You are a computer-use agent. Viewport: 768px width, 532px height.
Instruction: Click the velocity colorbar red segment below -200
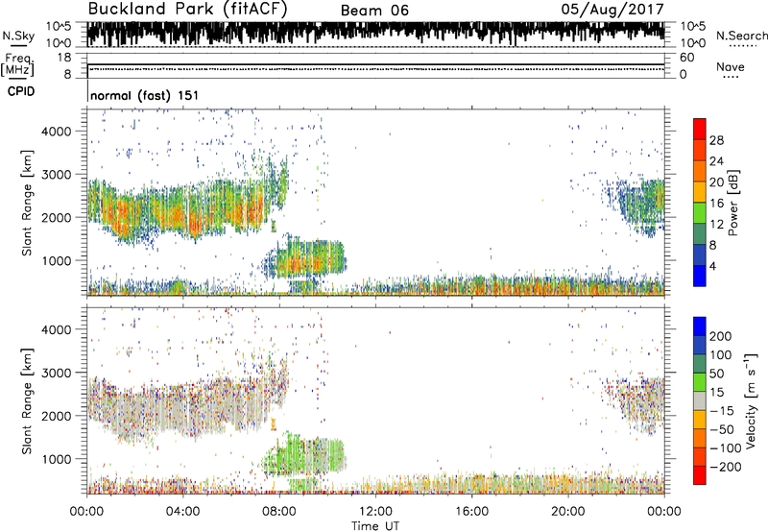click(700, 475)
